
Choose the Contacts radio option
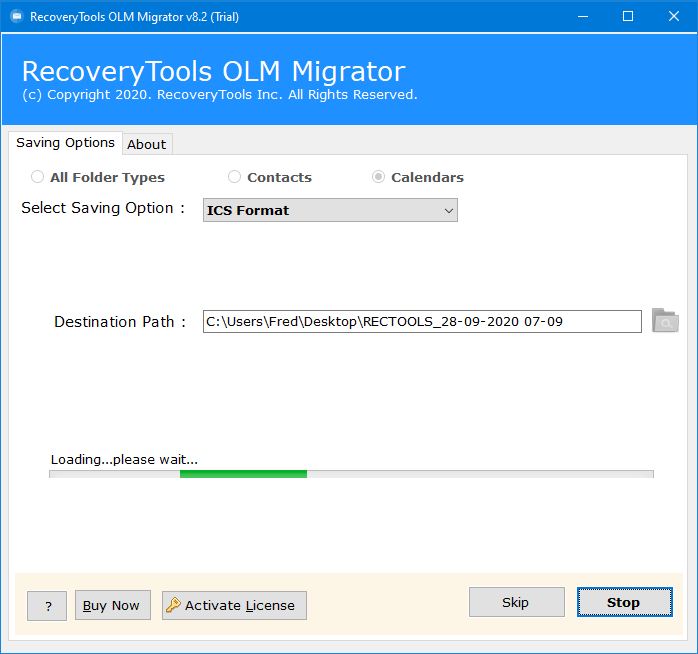click(235, 177)
